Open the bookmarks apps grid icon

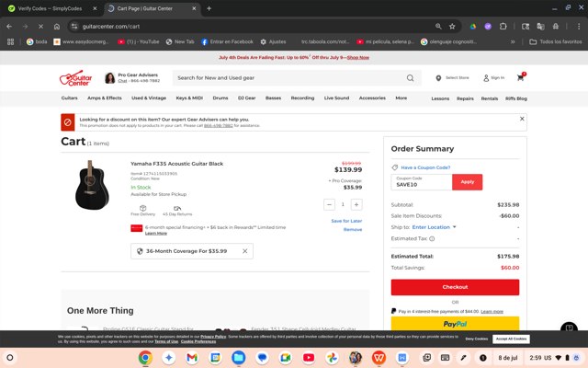click(10, 41)
